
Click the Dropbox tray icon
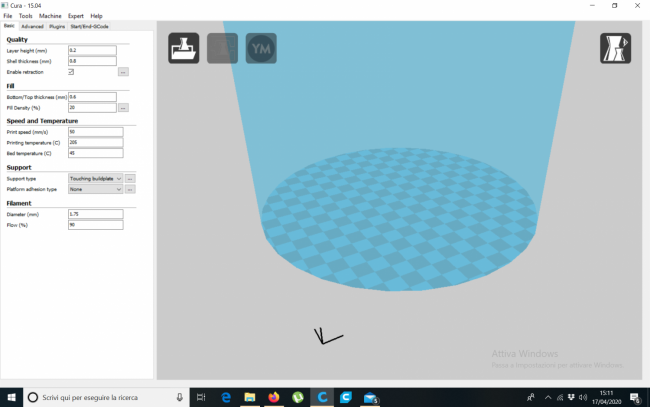point(571,397)
